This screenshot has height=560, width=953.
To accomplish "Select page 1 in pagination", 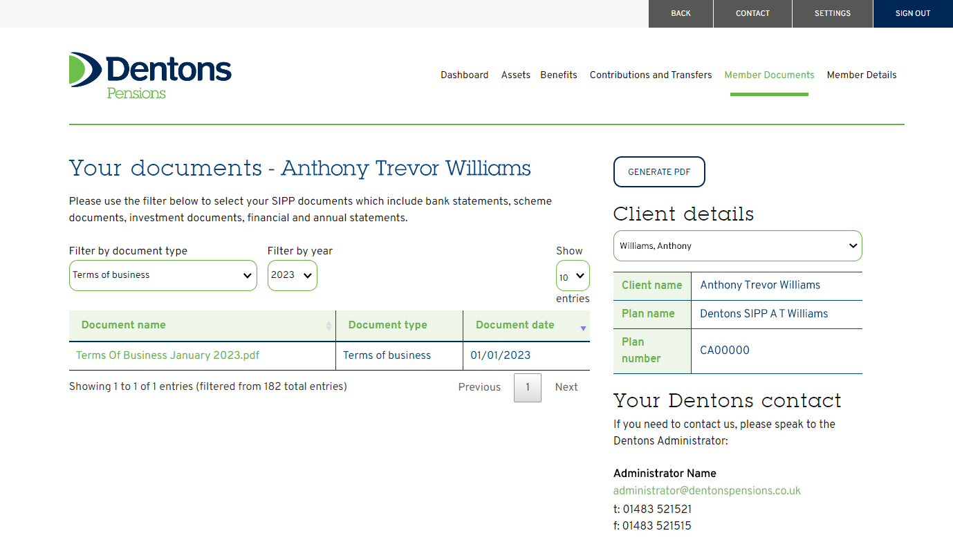I will point(528,388).
